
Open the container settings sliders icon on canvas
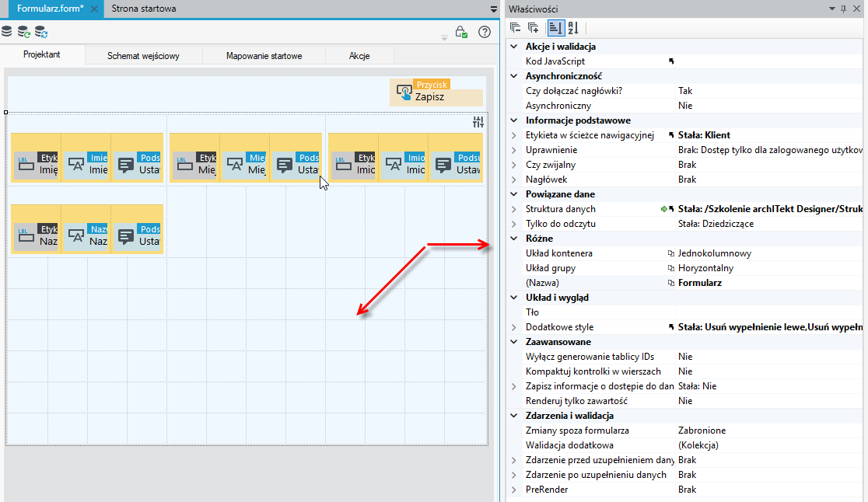[478, 122]
